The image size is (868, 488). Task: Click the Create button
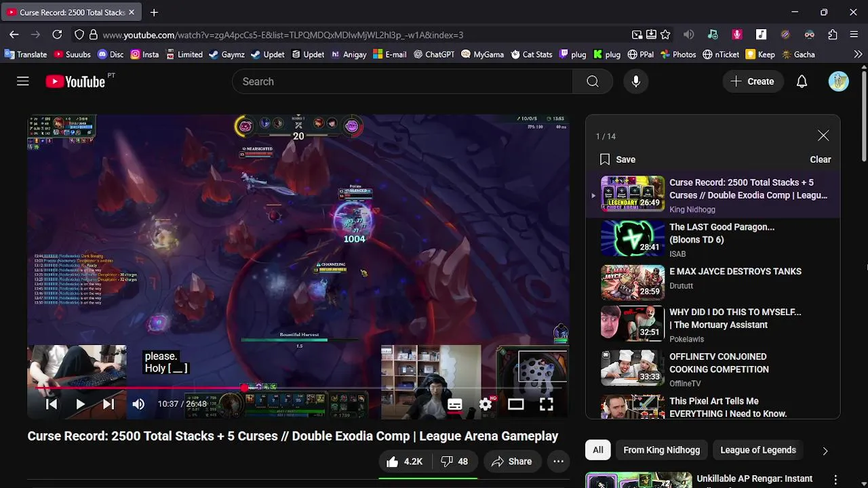point(752,81)
